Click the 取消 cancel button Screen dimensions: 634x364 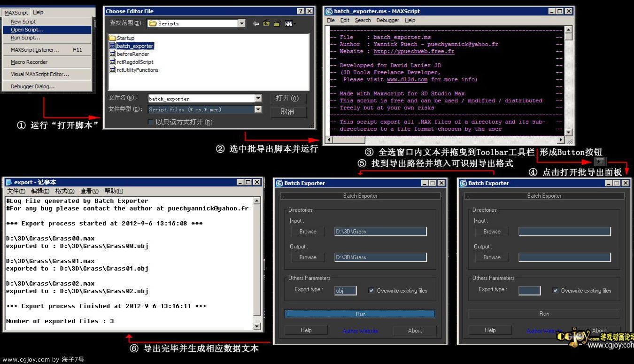(288, 112)
